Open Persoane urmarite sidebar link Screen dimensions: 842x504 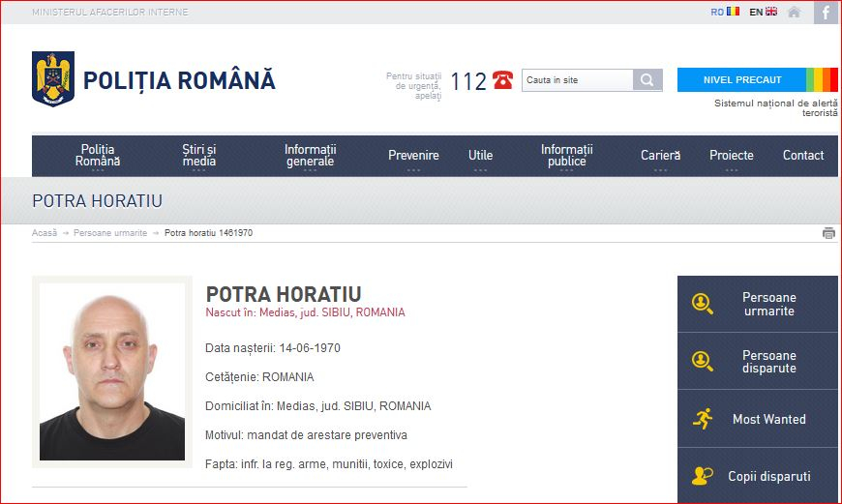758,304
